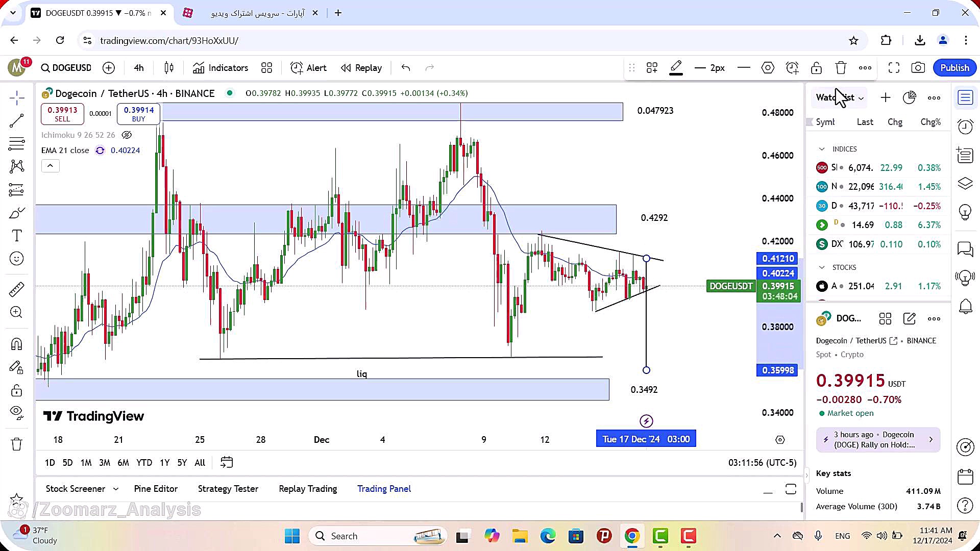
Task: Click the add symbol compare plus icon
Action: (x=109, y=68)
